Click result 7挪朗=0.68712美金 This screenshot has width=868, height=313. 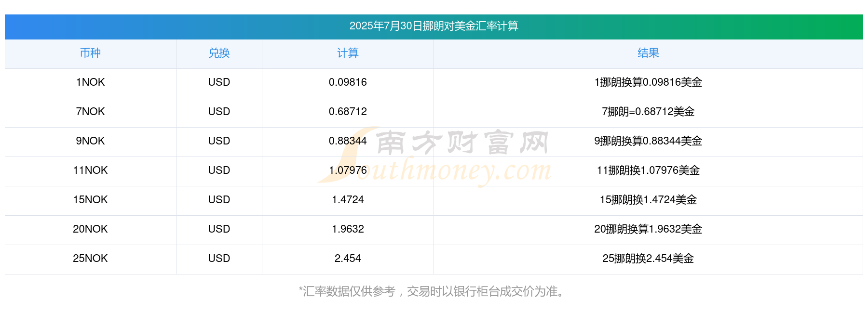[648, 112]
